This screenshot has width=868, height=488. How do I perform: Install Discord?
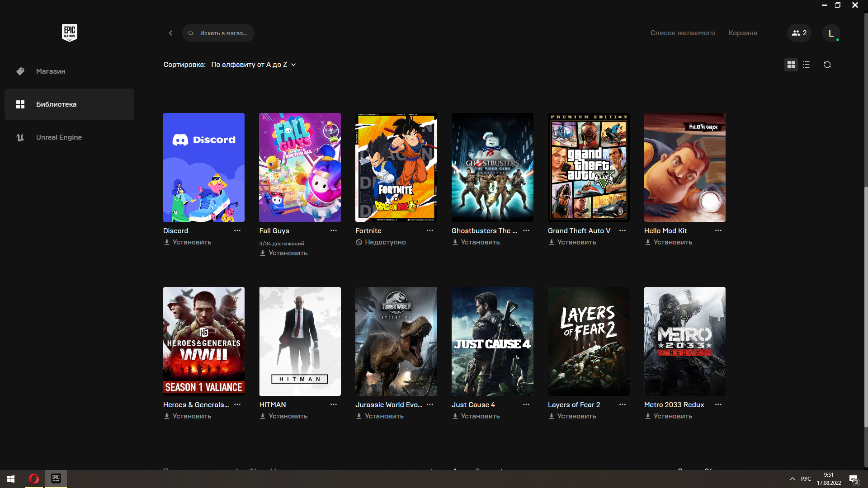click(x=187, y=242)
